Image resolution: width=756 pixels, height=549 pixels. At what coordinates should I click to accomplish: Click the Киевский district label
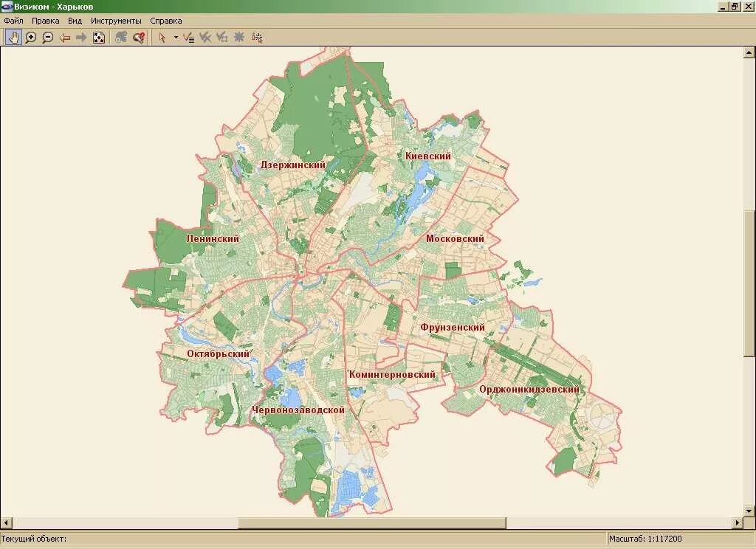coord(428,156)
